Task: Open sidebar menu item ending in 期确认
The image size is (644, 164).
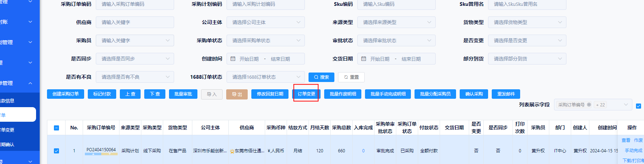Action: point(18,145)
